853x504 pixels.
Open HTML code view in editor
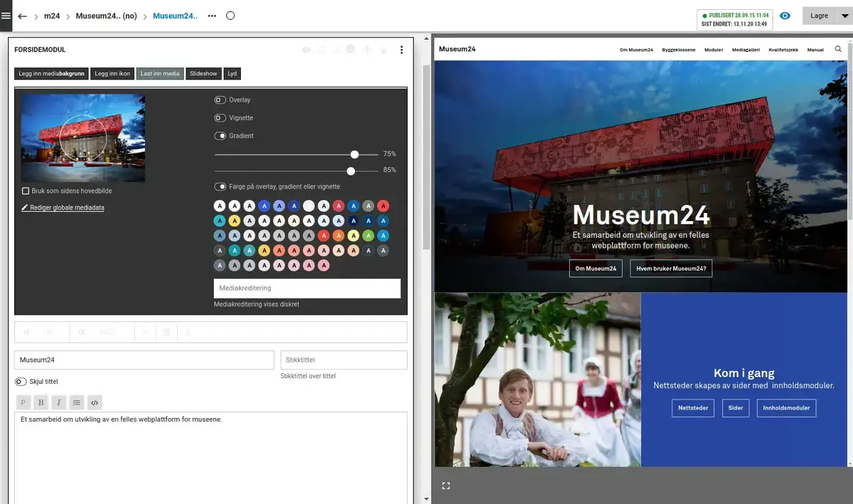(x=95, y=402)
